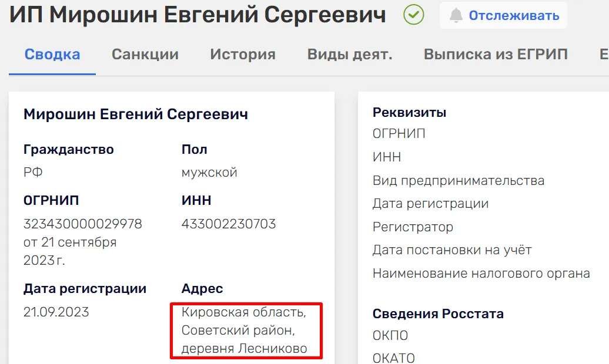Click the Сведения Росстата heading

[438, 314]
